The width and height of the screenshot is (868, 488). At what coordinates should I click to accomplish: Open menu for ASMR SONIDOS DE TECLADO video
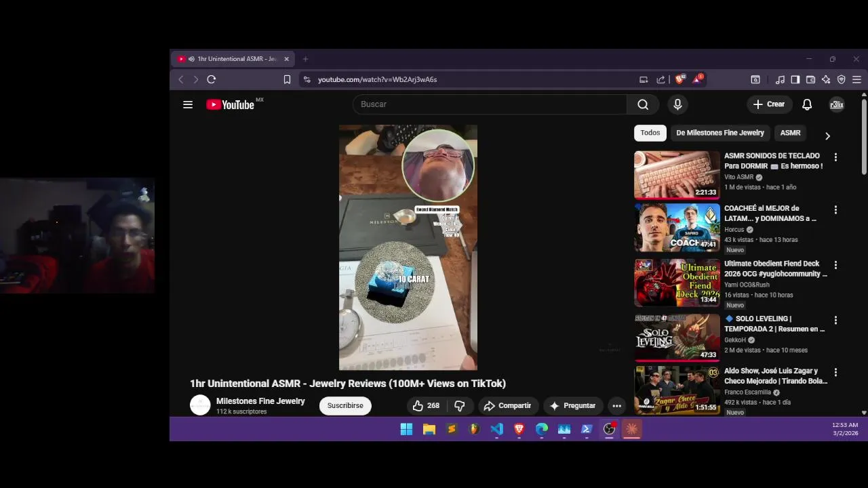[835, 157]
